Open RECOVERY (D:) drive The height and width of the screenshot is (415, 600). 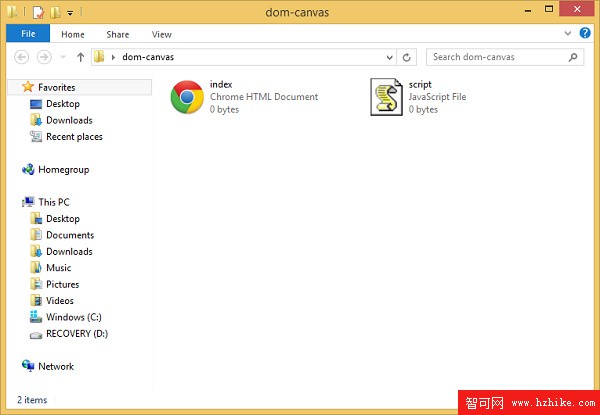[x=76, y=333]
